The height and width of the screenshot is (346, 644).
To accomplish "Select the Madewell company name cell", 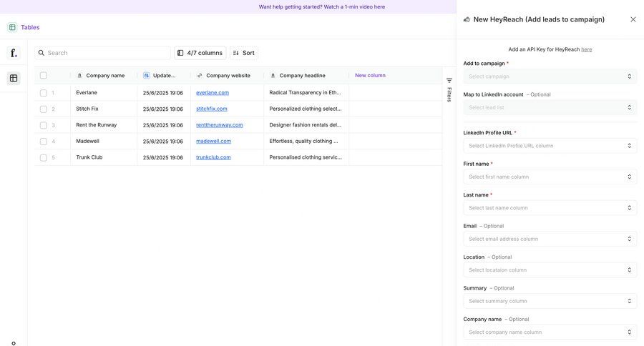I will coord(104,142).
